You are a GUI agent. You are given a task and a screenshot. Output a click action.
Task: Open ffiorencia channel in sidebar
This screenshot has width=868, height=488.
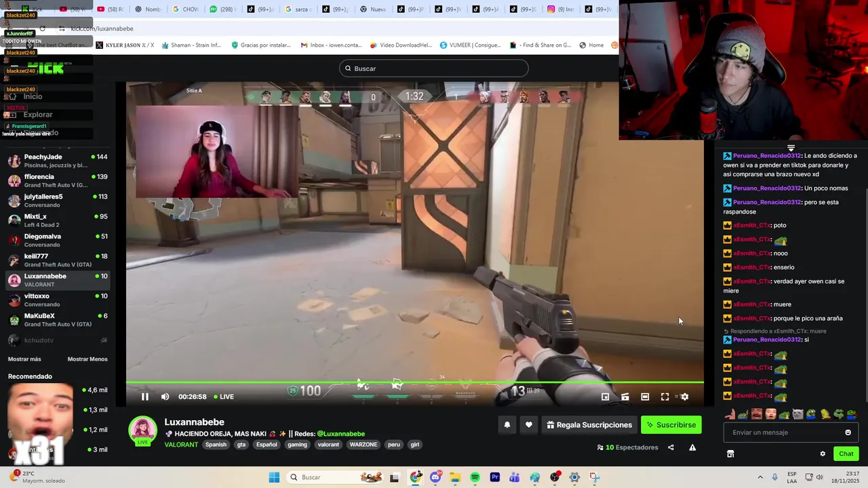coord(58,180)
